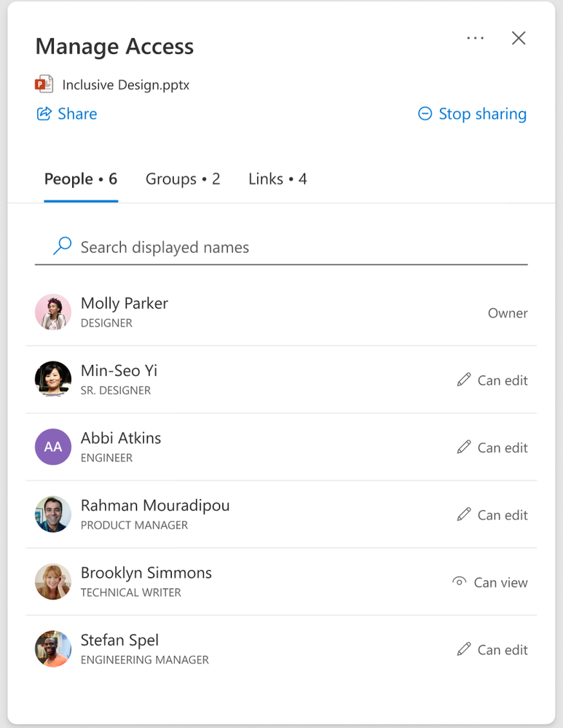Open the more options ellipsis menu
The image size is (563, 728).
click(475, 38)
